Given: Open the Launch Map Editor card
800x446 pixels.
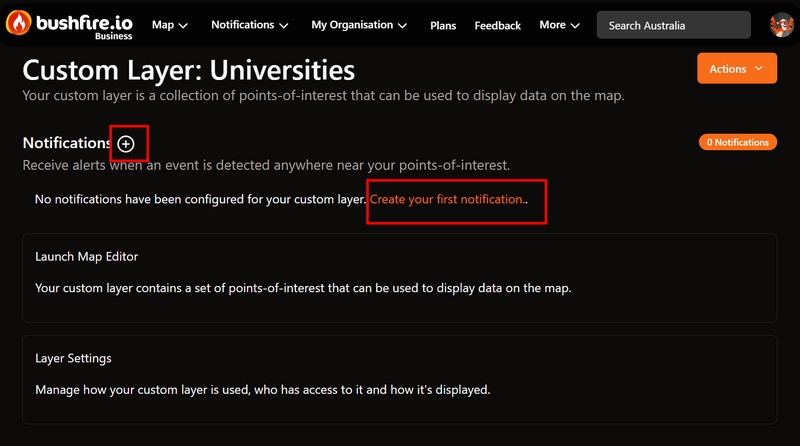Looking at the screenshot, I should click(x=399, y=278).
